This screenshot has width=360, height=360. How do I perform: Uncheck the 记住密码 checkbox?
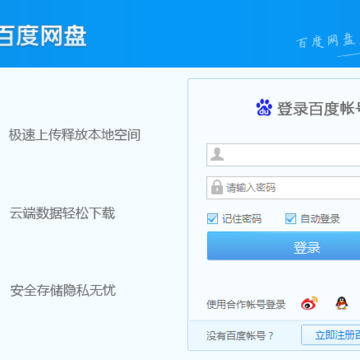coord(212,219)
